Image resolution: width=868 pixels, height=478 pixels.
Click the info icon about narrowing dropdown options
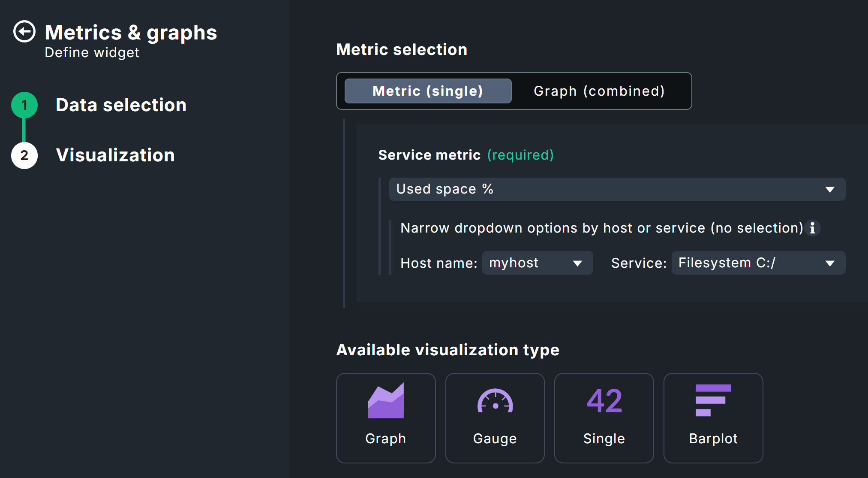pos(813,228)
